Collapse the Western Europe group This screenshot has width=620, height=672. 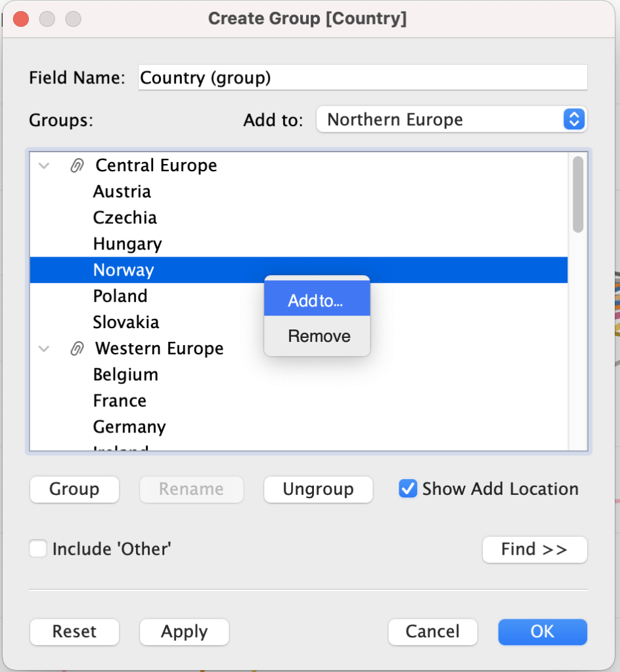44,348
